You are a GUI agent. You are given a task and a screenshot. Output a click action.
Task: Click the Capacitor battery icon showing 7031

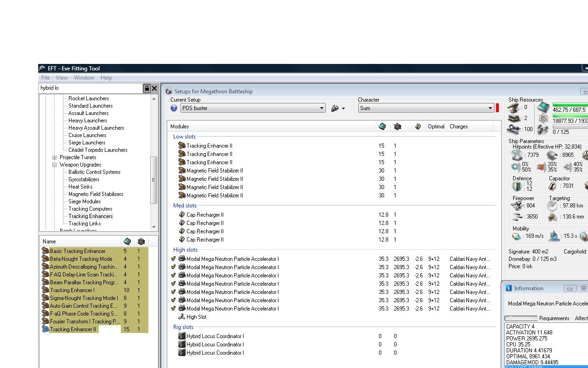[553, 186]
